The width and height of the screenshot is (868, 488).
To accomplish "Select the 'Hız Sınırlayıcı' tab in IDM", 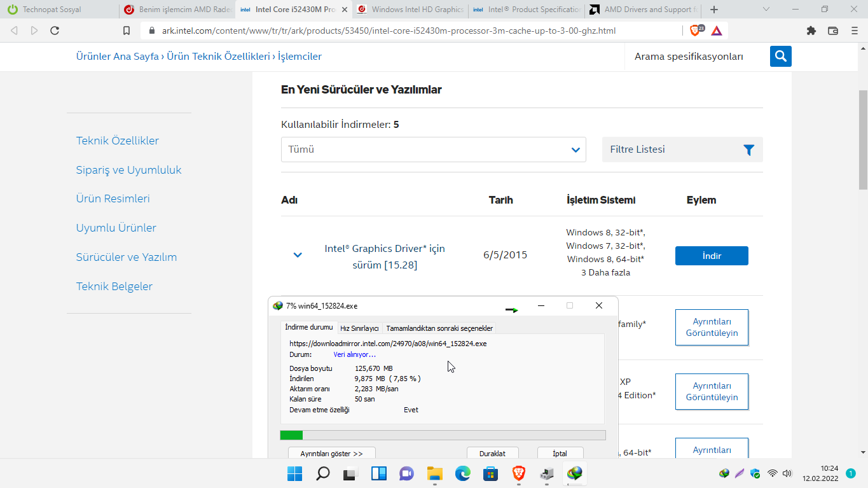I will [x=359, y=328].
